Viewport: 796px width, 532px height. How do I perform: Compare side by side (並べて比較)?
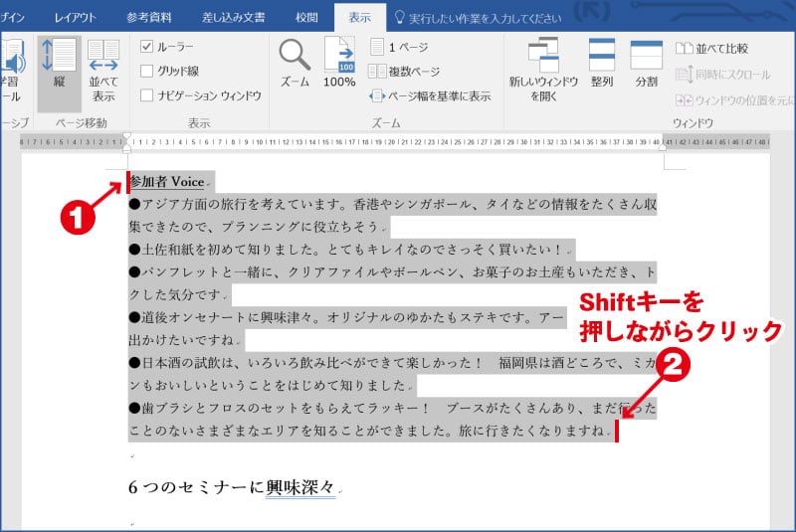click(x=711, y=48)
